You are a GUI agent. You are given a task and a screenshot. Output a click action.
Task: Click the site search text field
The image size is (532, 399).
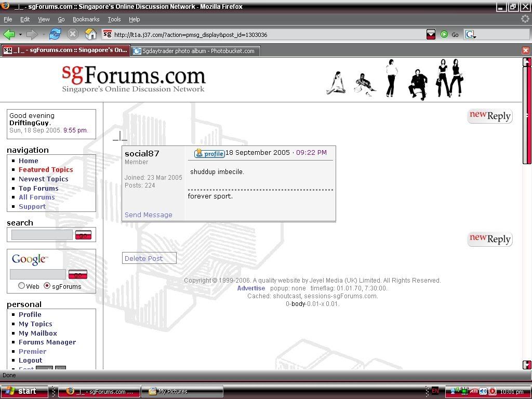(42, 235)
